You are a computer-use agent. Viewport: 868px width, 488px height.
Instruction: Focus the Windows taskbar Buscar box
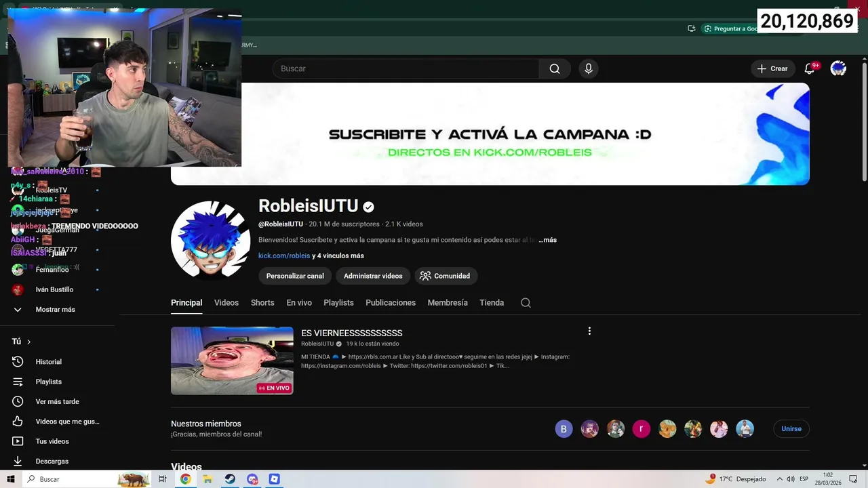[87, 479]
